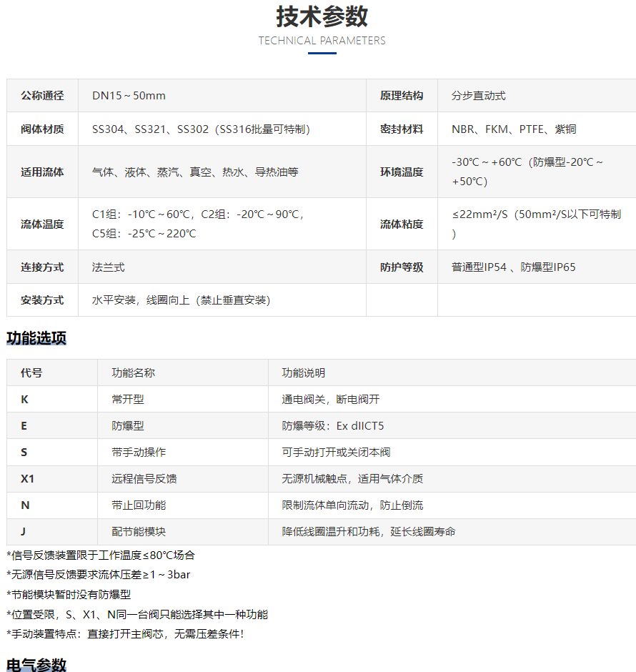The width and height of the screenshot is (636, 672).
Task: Select the 普通型IP54 protection level cell
Action: (x=513, y=267)
